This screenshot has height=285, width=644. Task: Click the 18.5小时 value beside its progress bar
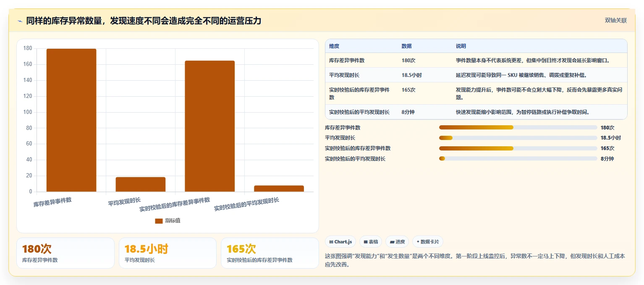[611, 138]
